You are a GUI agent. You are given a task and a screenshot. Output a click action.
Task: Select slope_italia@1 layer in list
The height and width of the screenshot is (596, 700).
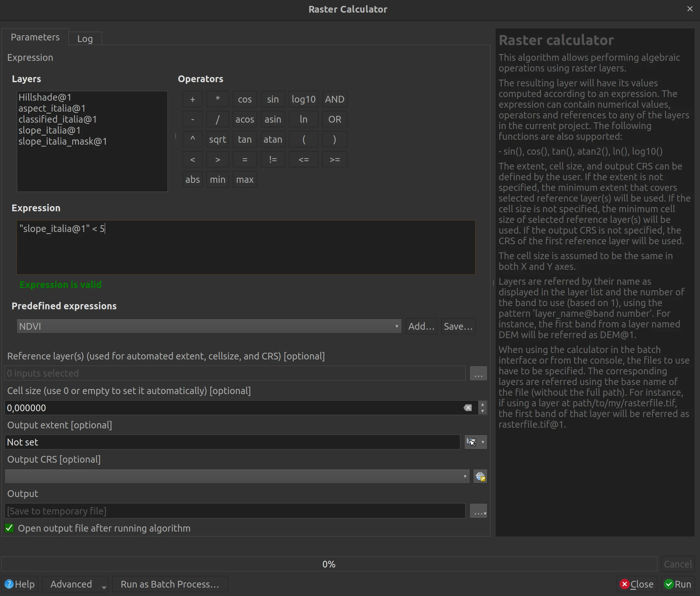click(50, 130)
